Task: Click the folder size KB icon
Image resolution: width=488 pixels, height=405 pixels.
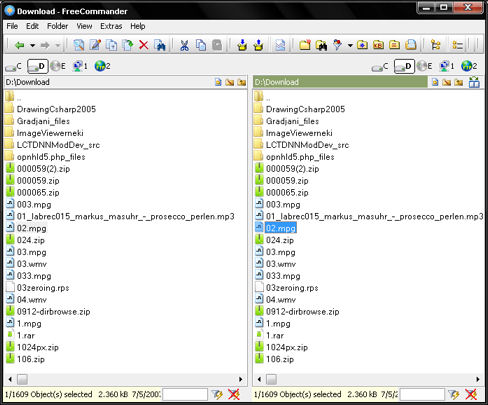Action: point(378,45)
